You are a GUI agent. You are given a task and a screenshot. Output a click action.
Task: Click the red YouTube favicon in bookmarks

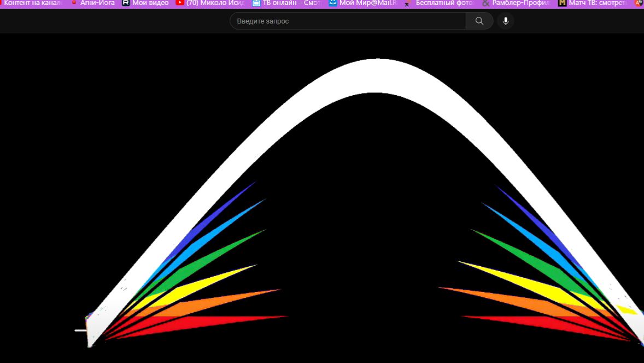click(179, 3)
